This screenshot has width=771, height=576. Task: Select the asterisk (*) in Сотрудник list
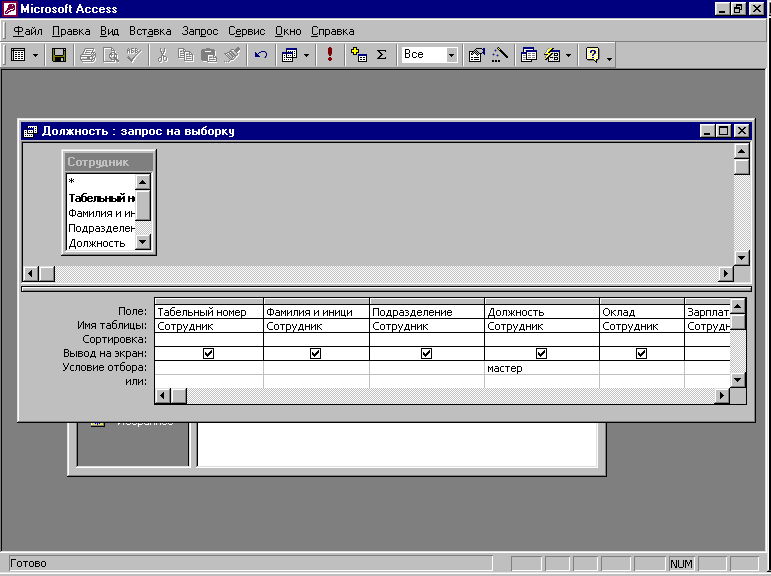[x=101, y=182]
